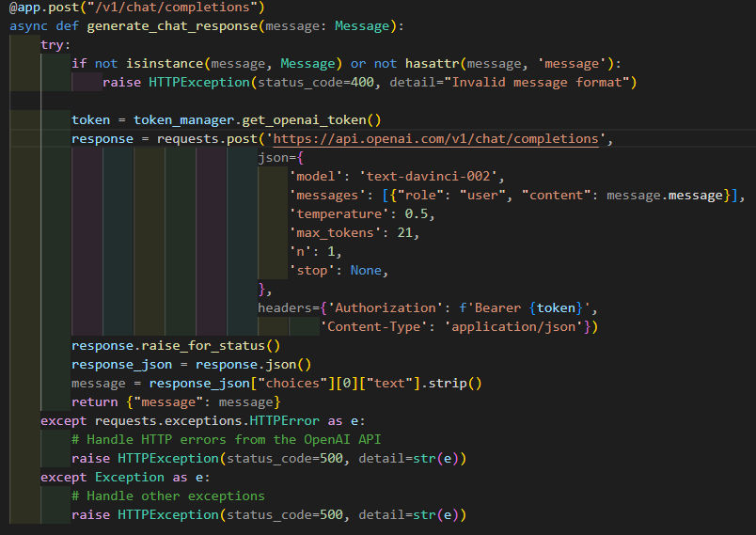This screenshot has width=756, height=535.
Task: Click the 'model' dictionary key
Action: (315, 177)
